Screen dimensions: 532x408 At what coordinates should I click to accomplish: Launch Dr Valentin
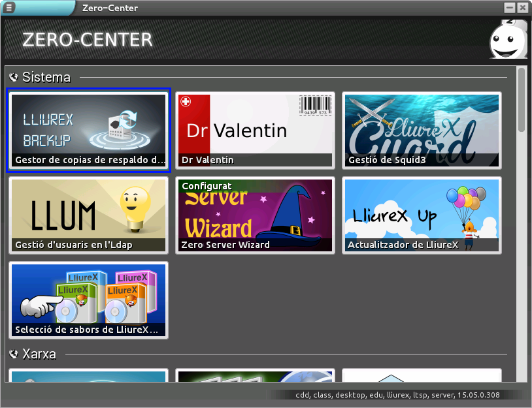(x=256, y=130)
